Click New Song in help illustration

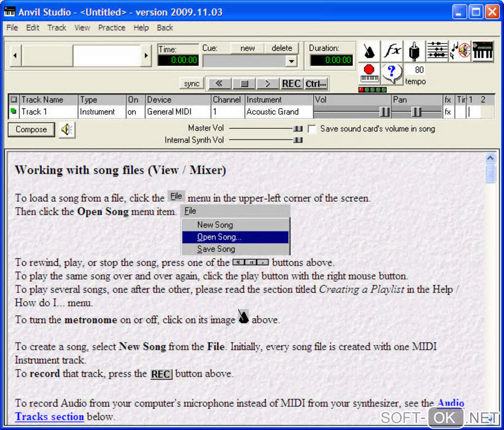[235, 225]
